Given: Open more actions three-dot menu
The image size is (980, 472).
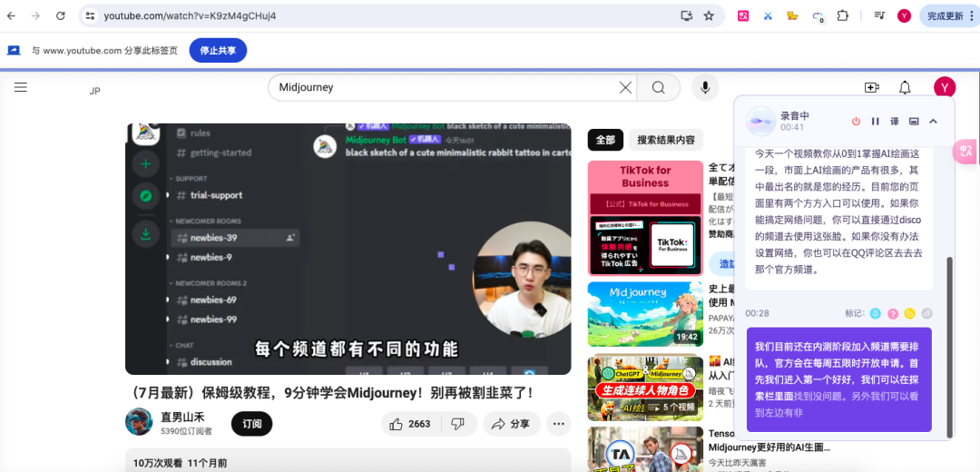Looking at the screenshot, I should [559, 424].
